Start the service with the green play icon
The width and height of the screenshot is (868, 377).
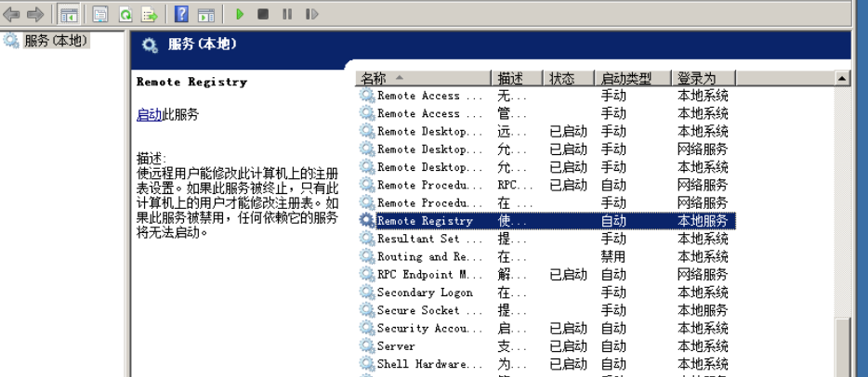point(240,14)
